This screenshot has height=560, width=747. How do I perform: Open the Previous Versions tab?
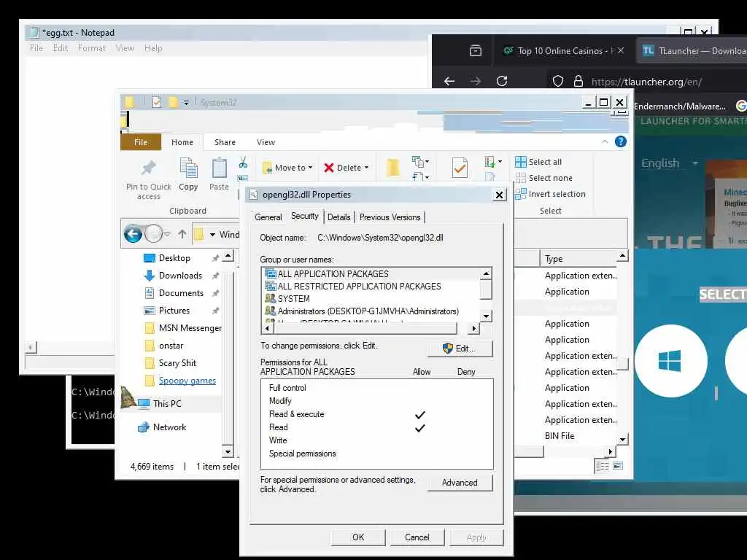point(390,217)
